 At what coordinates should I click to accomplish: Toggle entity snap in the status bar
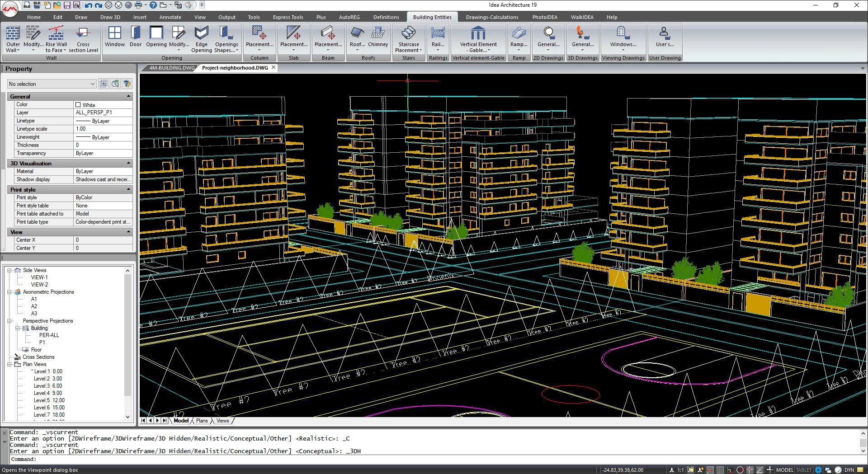point(750,470)
